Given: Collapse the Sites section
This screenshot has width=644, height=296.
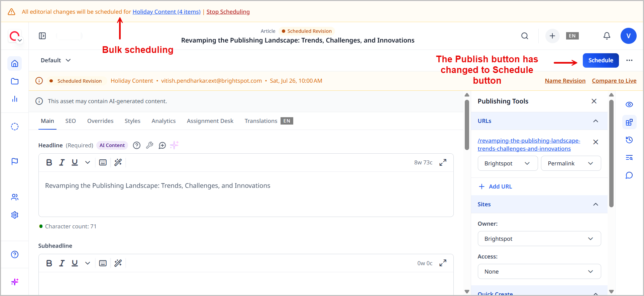Looking at the screenshot, I should pyautogui.click(x=595, y=204).
